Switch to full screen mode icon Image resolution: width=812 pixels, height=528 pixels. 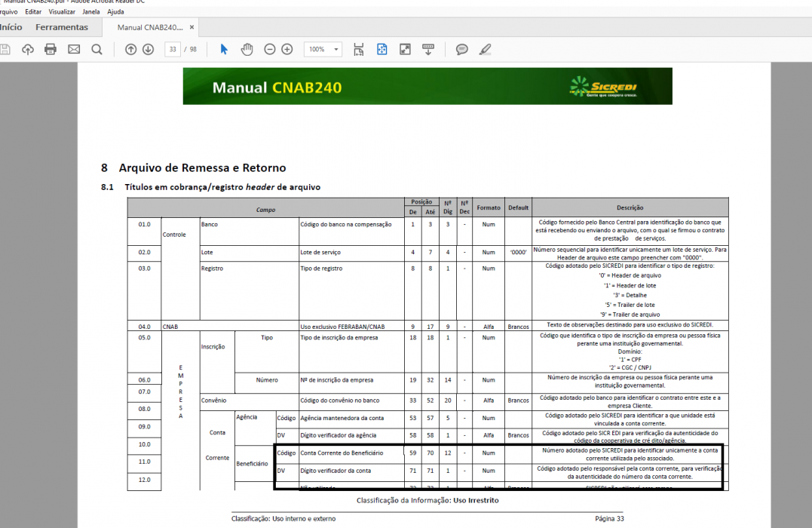(405, 49)
